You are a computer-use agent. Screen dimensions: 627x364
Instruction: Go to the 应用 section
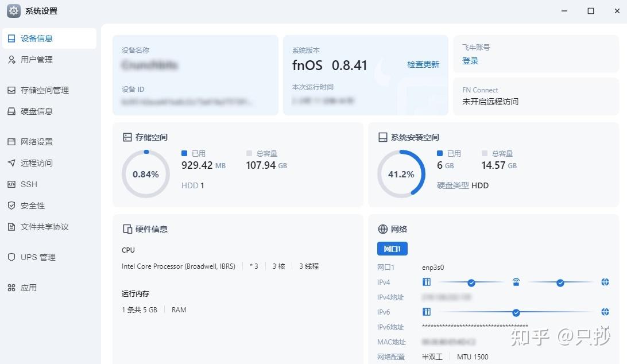point(28,288)
